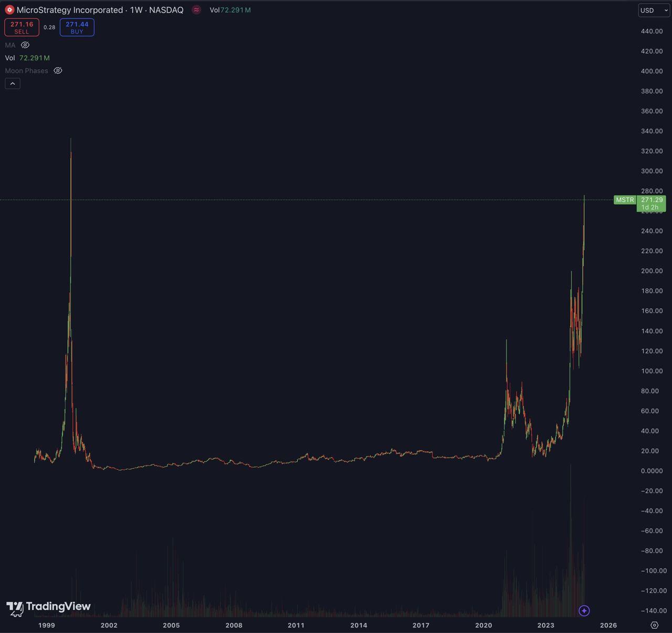The height and width of the screenshot is (633, 672).
Task: Click the 2026 label on time axis
Action: point(608,625)
